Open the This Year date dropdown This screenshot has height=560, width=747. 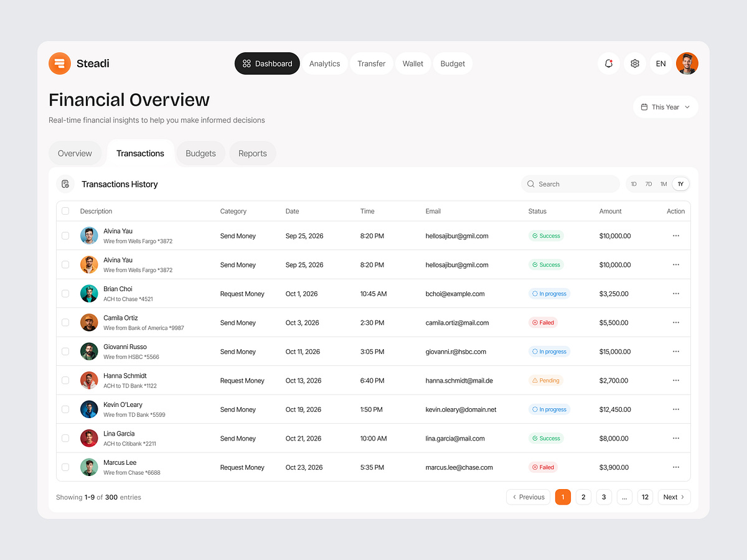pos(665,107)
